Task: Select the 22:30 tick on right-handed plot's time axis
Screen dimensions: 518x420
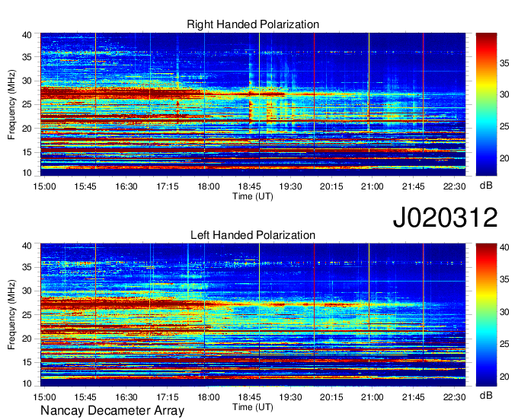Action: point(454,186)
